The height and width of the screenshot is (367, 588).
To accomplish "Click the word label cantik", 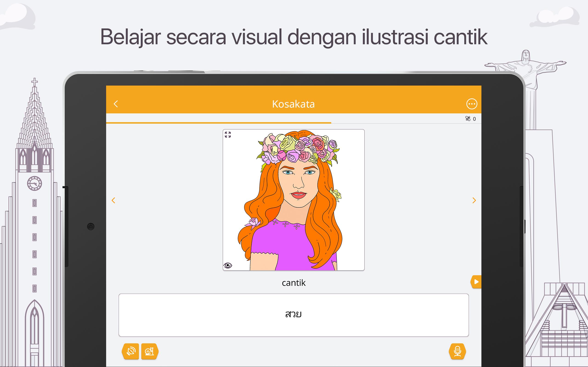I will coord(294,283).
